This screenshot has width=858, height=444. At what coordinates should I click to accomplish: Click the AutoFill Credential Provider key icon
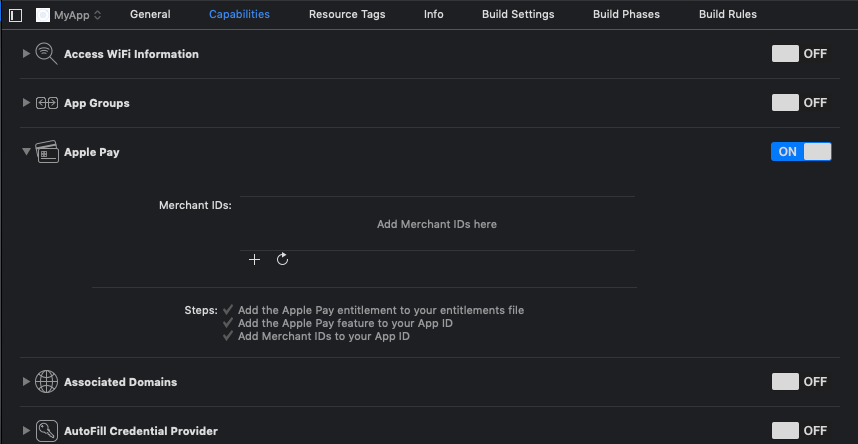47,431
